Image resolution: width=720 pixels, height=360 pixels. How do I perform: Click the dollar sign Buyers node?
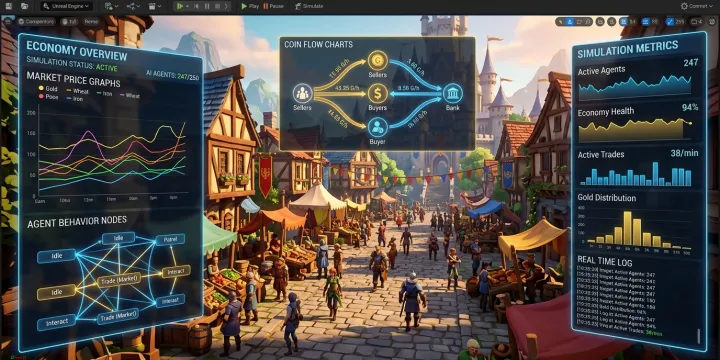(377, 94)
